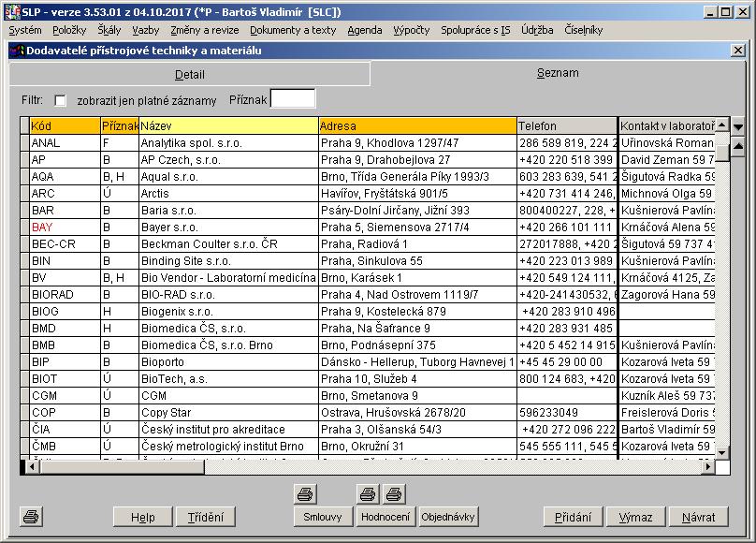Image resolution: width=756 pixels, height=543 pixels.
Task: Click the Název column header
Action: click(228, 125)
